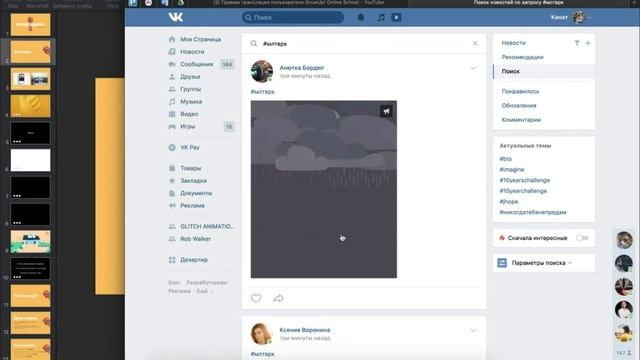Click the apps icon beside Дезертир
The image size is (640, 360).
point(172,260)
